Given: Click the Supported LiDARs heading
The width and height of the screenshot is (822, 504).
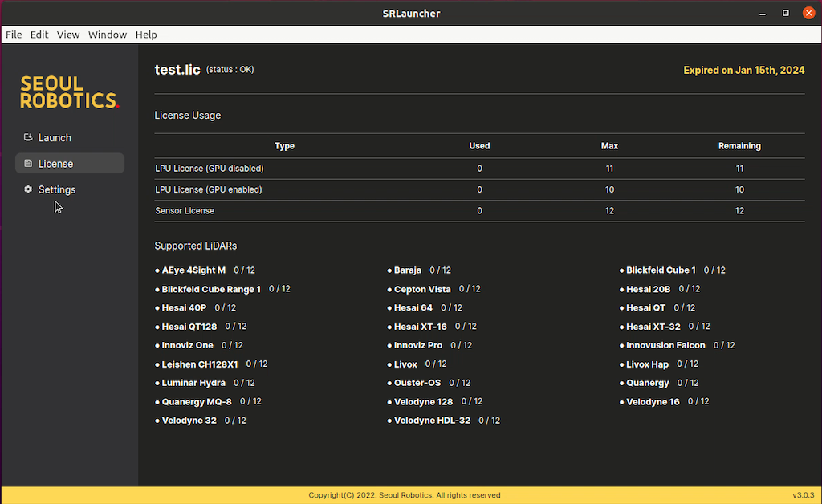Looking at the screenshot, I should (196, 246).
